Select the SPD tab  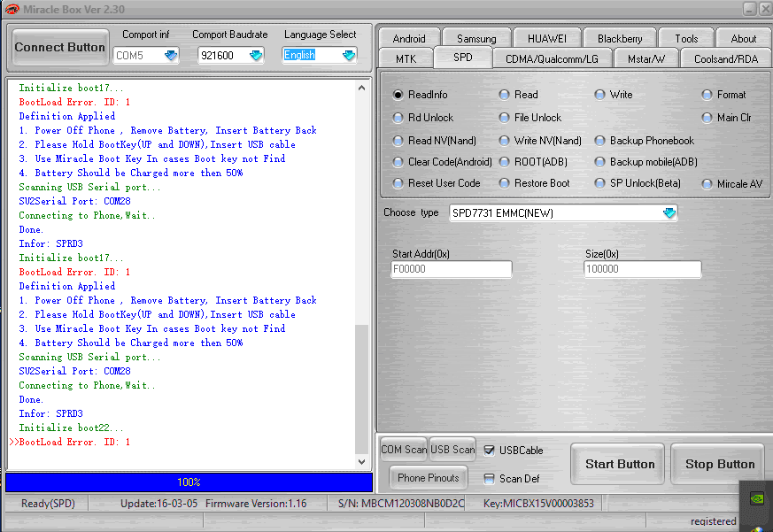[x=462, y=58]
